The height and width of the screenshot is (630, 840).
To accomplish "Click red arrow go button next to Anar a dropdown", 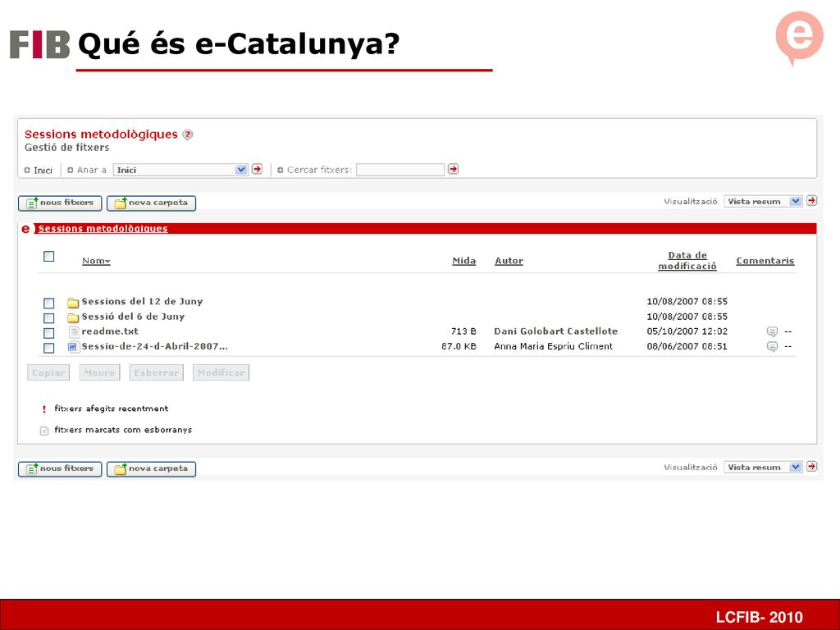I will click(257, 169).
